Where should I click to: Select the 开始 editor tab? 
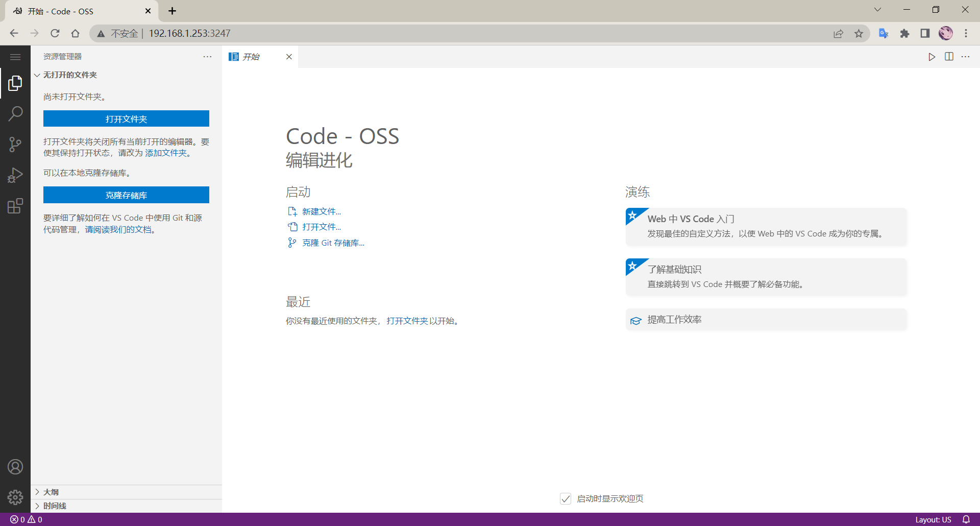(x=251, y=57)
